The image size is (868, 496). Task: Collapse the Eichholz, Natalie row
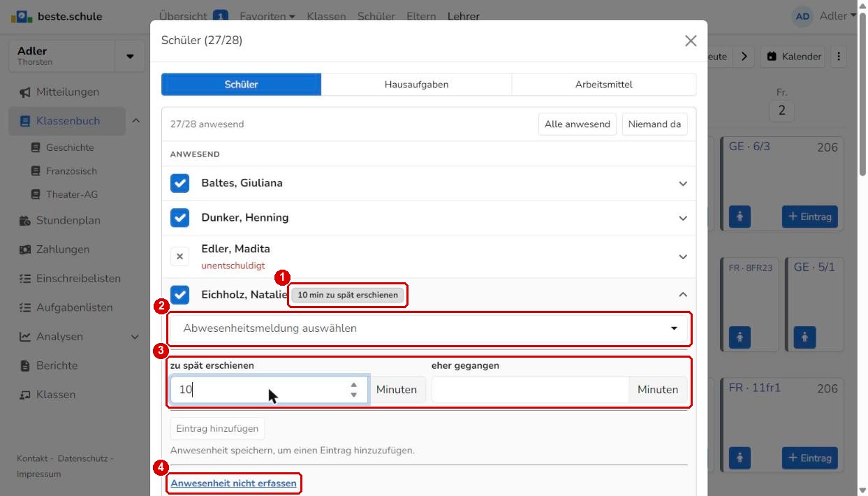pos(683,295)
